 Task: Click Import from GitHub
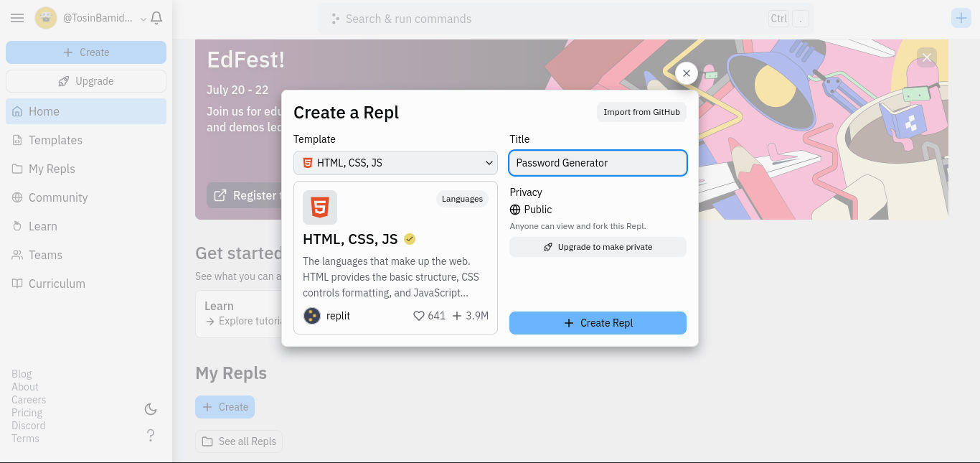click(x=641, y=112)
